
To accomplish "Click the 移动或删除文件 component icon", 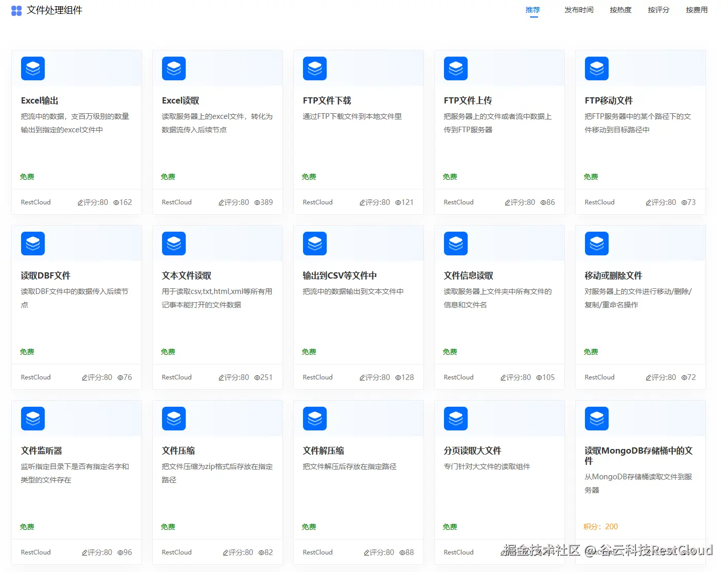I will (x=596, y=243).
